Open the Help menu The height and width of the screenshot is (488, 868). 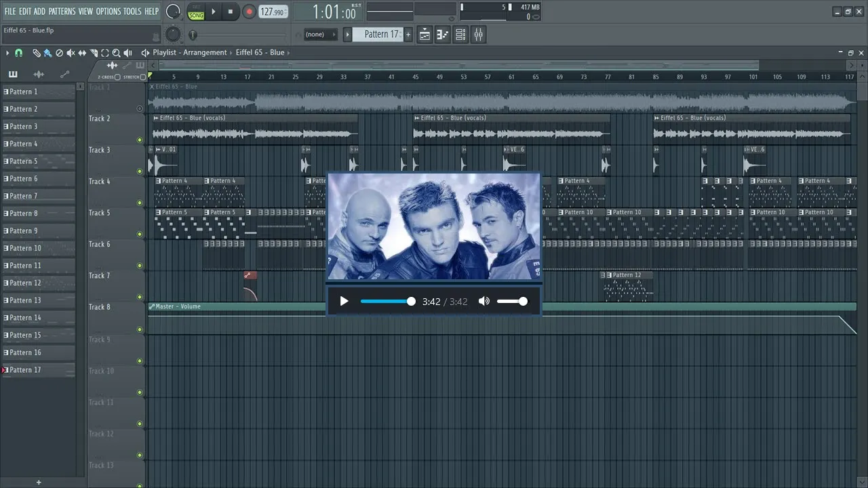[151, 12]
